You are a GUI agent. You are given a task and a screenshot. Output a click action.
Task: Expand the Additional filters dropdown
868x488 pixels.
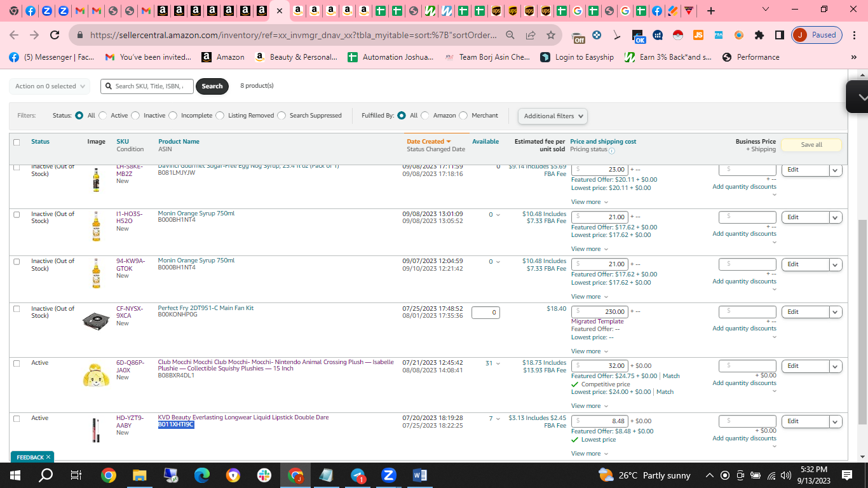tap(552, 116)
